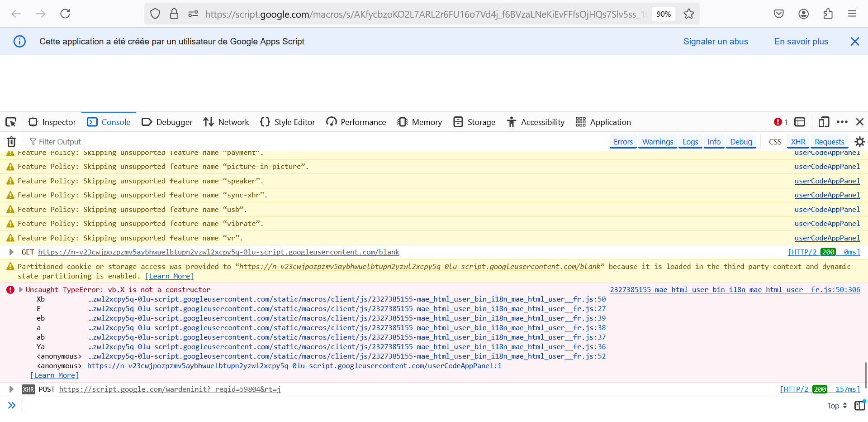Toggle the Warnings filter button

[x=657, y=142]
